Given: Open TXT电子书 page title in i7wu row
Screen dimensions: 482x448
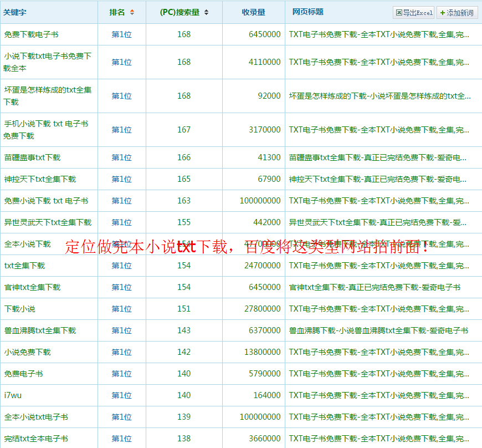Looking at the screenshot, I should [x=379, y=395].
